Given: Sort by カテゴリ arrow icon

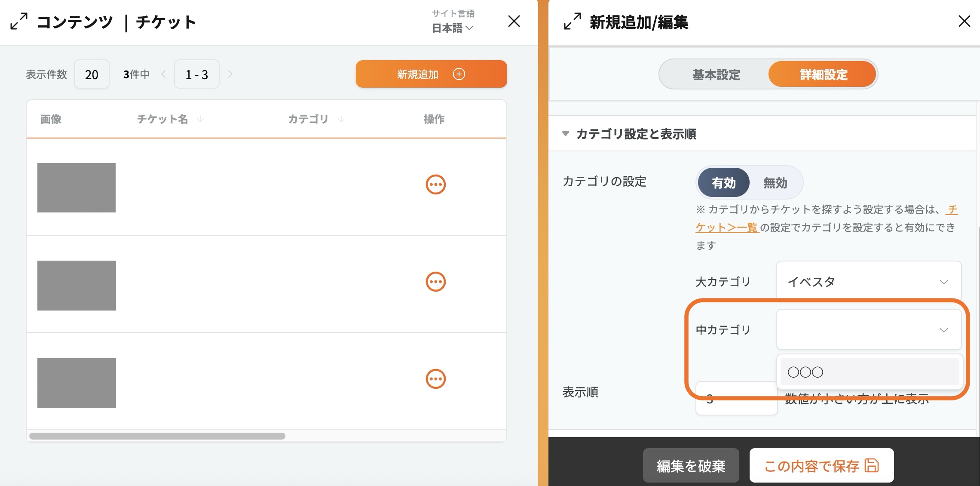Looking at the screenshot, I should (x=341, y=119).
